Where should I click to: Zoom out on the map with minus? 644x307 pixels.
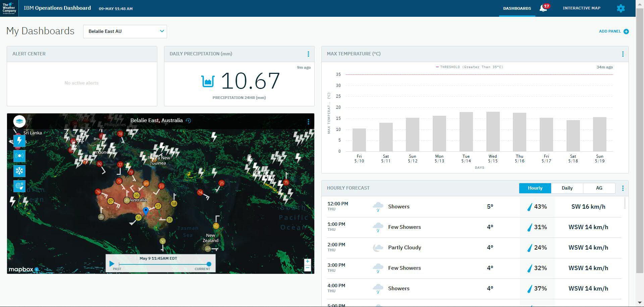click(307, 268)
